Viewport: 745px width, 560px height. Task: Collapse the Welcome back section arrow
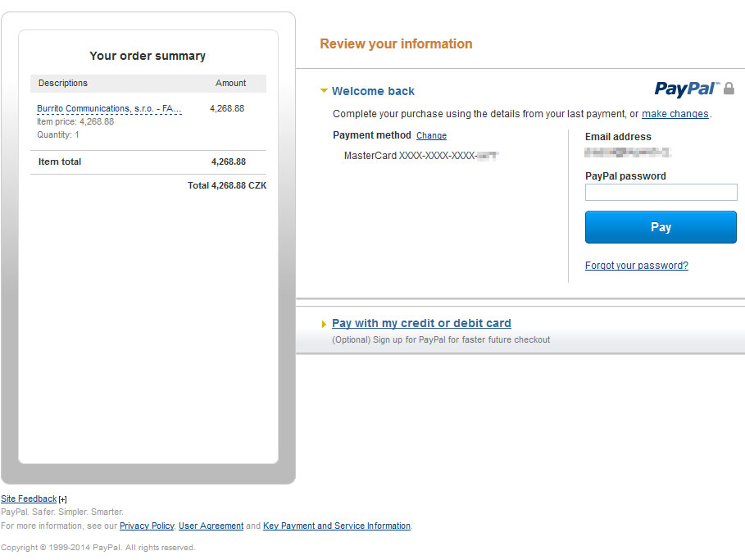[x=325, y=91]
